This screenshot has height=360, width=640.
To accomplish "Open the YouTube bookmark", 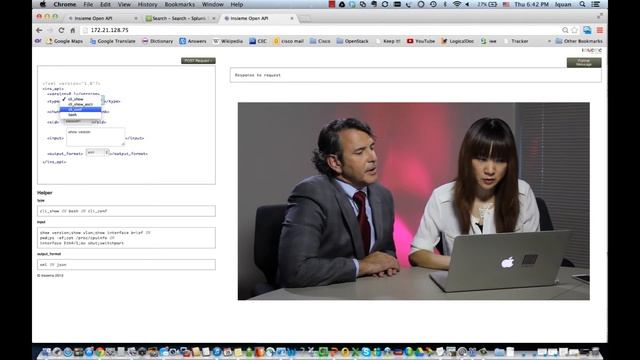I will 421,41.
